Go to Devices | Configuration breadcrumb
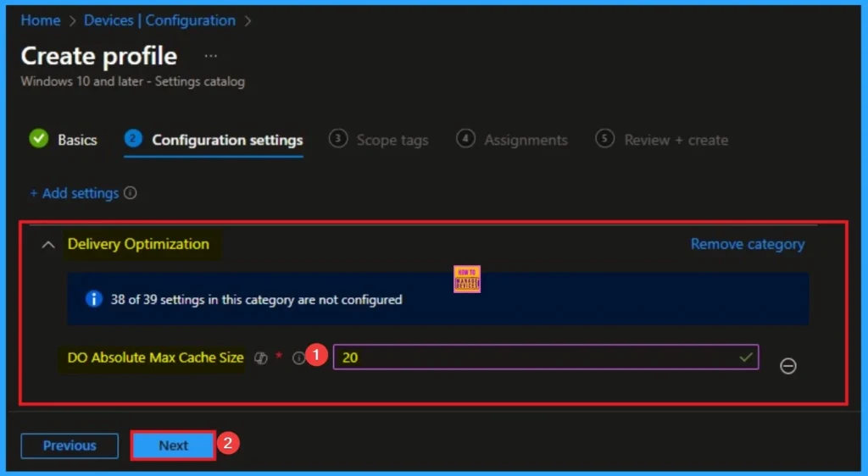This screenshot has width=868, height=476. (x=159, y=20)
